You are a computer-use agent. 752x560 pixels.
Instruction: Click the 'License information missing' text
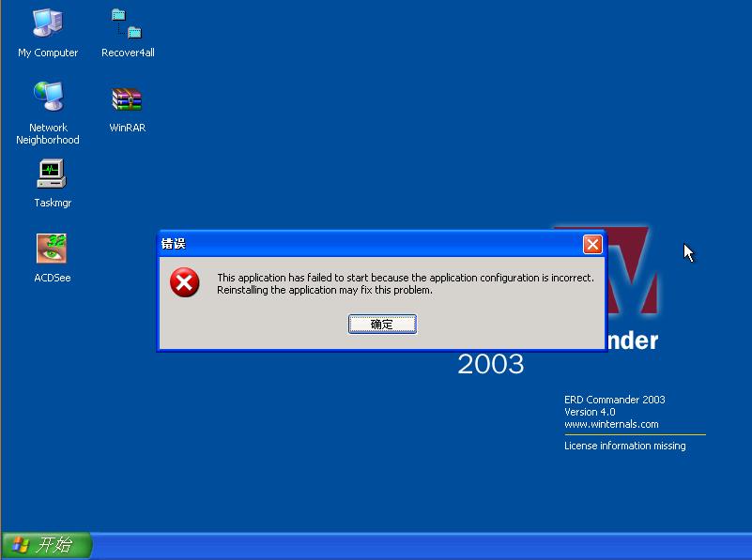[624, 446]
